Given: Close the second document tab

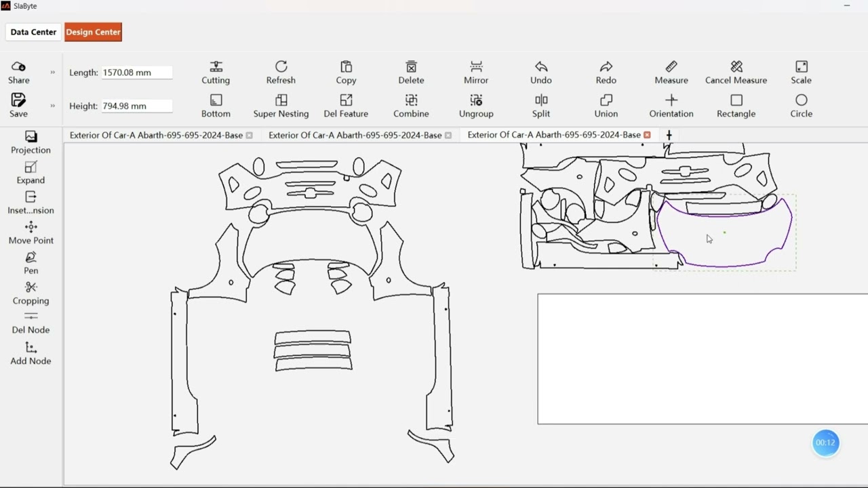Looking at the screenshot, I should 448,136.
